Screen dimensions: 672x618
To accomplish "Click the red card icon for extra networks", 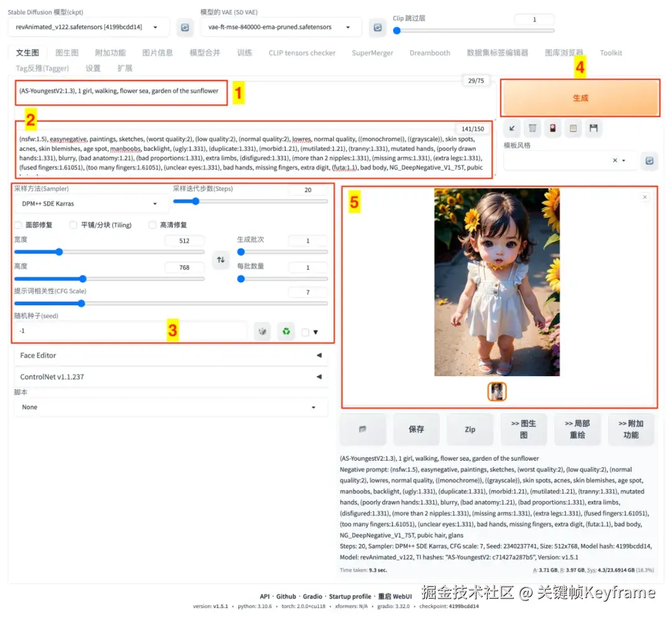I will click(553, 128).
